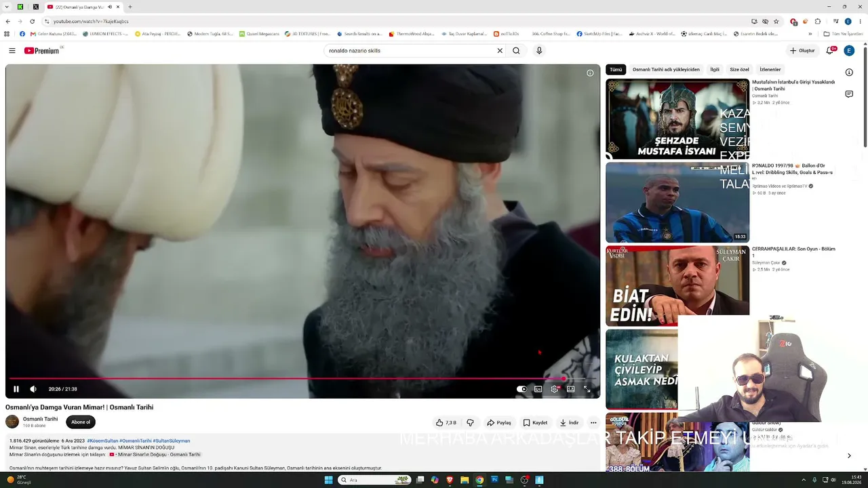Download the video with İndir

point(570,423)
